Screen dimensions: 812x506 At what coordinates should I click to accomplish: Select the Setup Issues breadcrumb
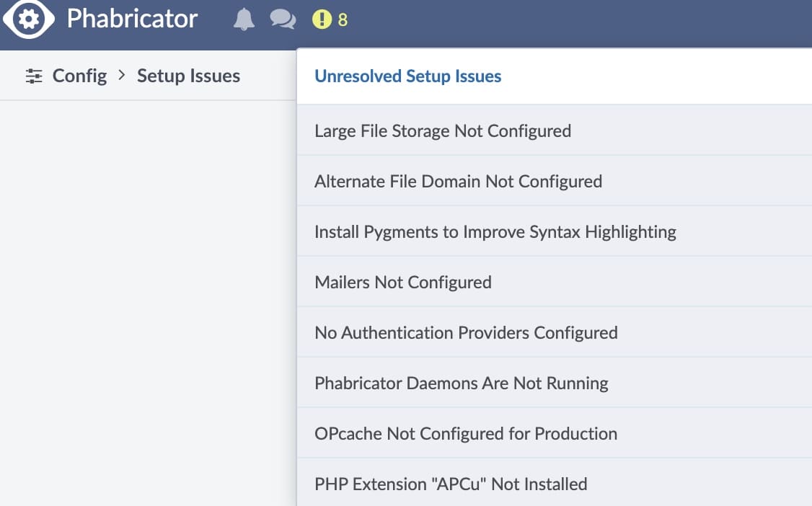coord(188,76)
